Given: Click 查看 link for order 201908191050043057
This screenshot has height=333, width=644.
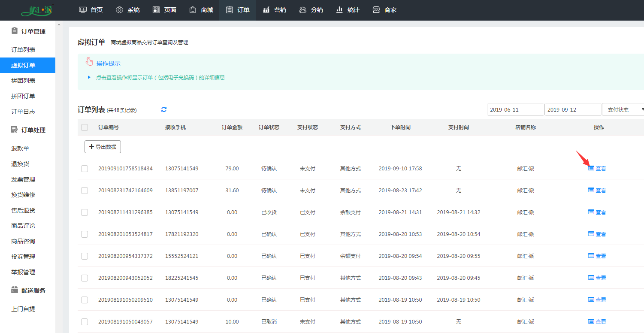Looking at the screenshot, I should (x=601, y=322).
